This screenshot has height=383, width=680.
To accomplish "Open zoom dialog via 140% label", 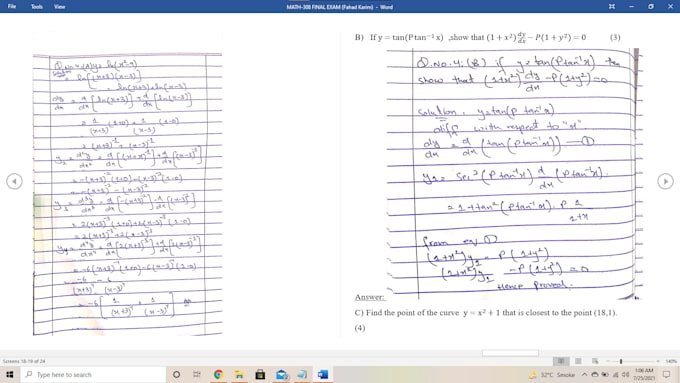I will [x=671, y=361].
